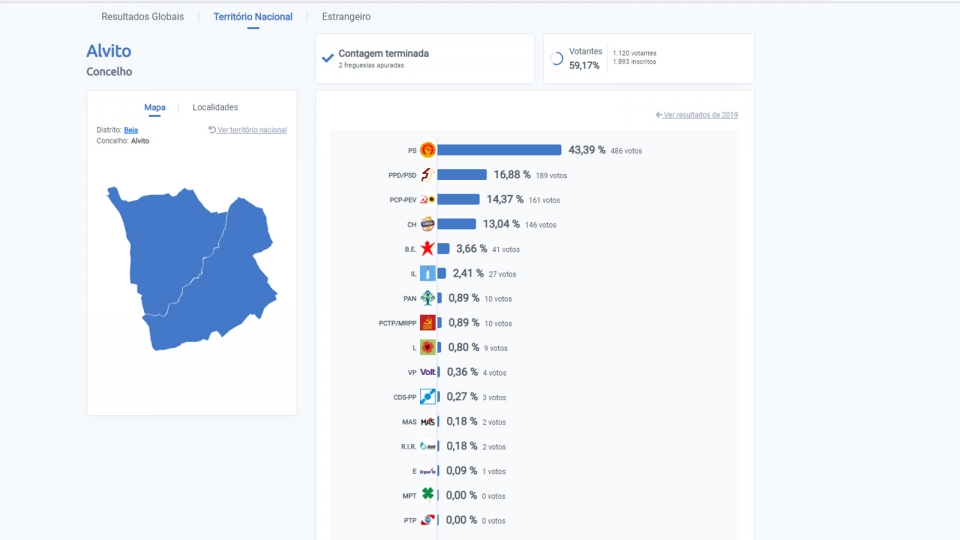Click the PPD/PSD party logo
960x540 pixels.
[427, 175]
